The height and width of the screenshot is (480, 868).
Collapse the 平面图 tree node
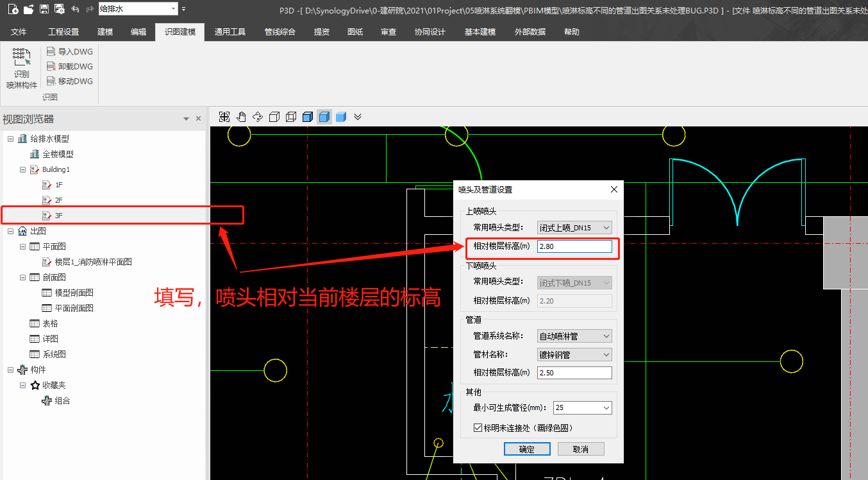coord(22,246)
